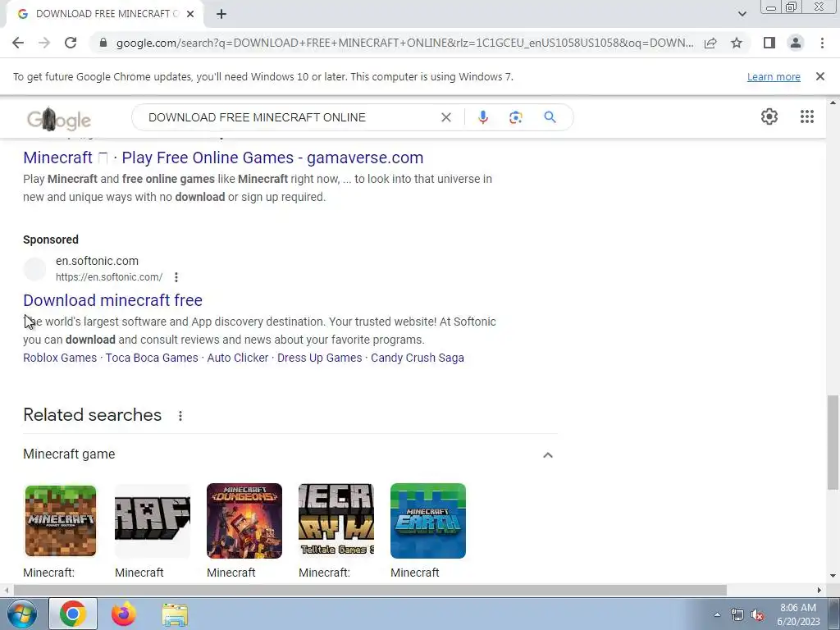
Task: Open Related searches options menu
Action: (180, 416)
